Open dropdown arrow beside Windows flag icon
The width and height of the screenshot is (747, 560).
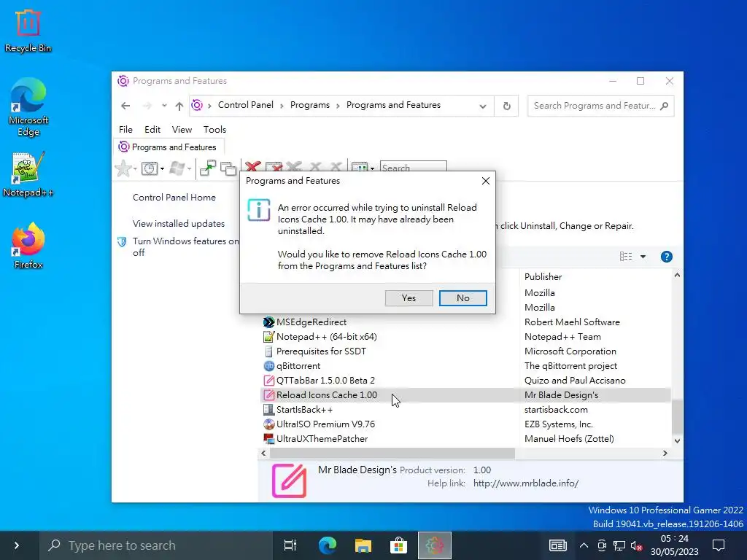point(189,168)
